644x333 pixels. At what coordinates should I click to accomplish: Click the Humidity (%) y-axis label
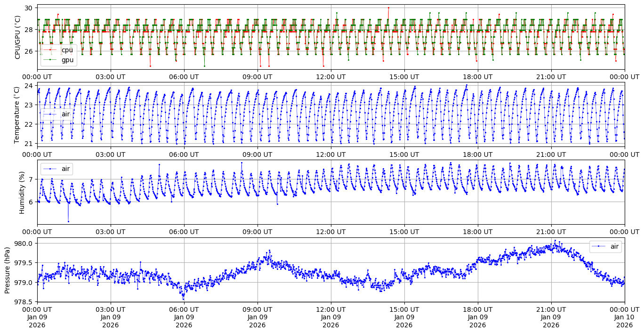[22, 192]
